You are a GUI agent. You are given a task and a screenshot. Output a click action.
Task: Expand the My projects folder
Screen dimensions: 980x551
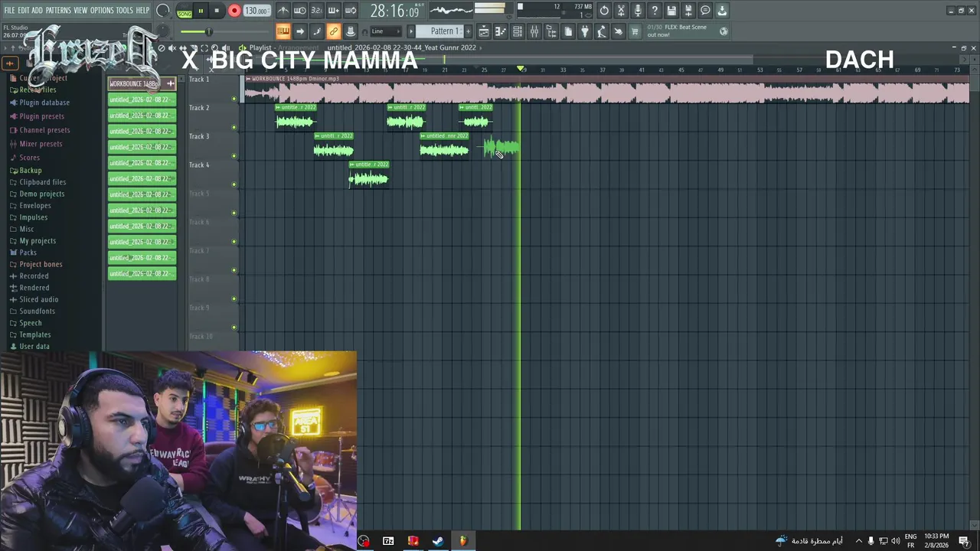click(38, 241)
